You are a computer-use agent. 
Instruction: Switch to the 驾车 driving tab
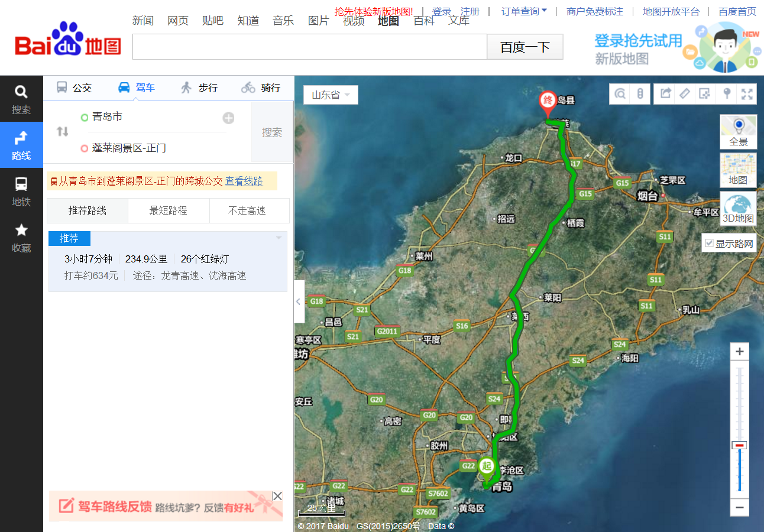coord(137,87)
